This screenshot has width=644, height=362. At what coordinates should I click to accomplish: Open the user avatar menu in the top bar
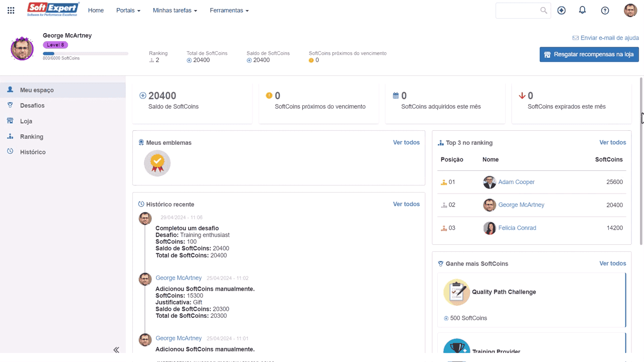630,11
